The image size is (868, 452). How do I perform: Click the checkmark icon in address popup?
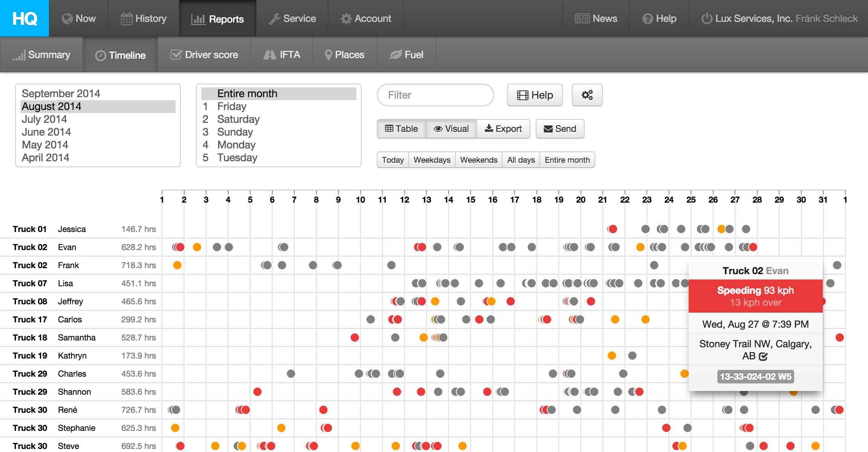[763, 356]
